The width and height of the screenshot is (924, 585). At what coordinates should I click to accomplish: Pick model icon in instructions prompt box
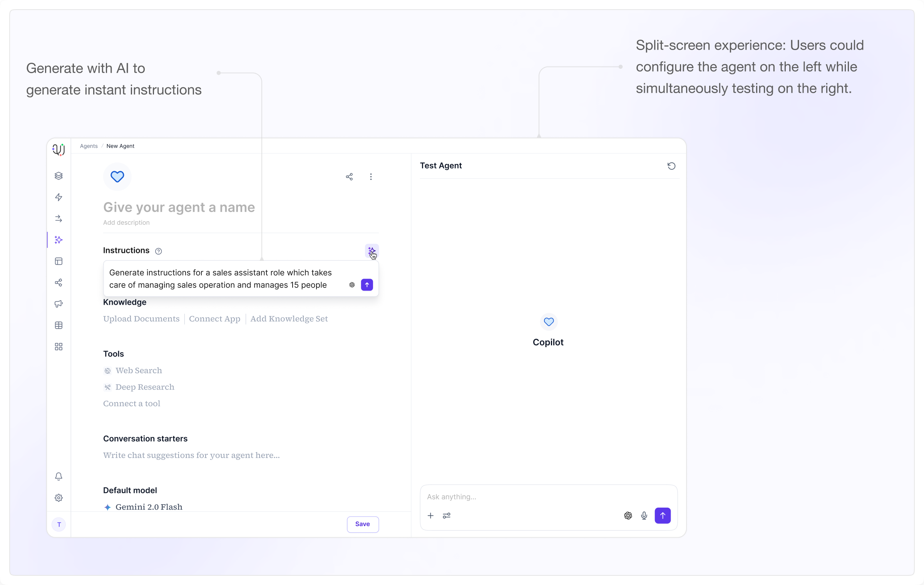coord(352,285)
